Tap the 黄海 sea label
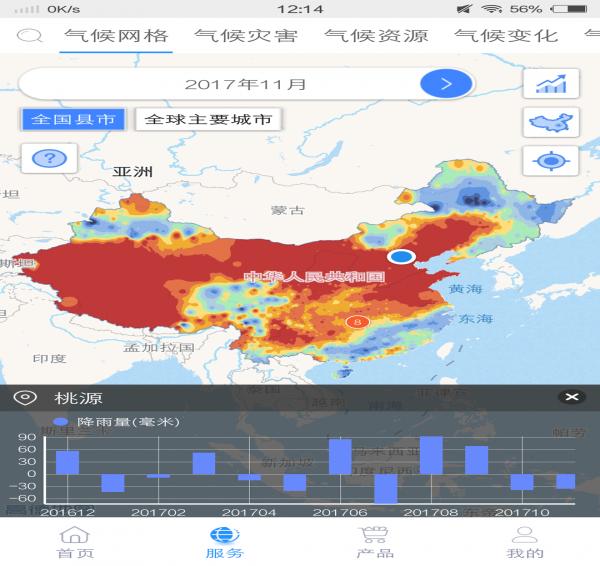 465,289
